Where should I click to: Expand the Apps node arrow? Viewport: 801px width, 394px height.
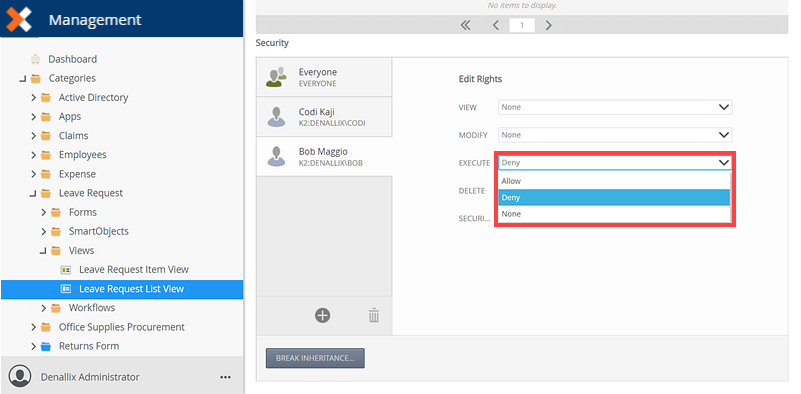[33, 117]
